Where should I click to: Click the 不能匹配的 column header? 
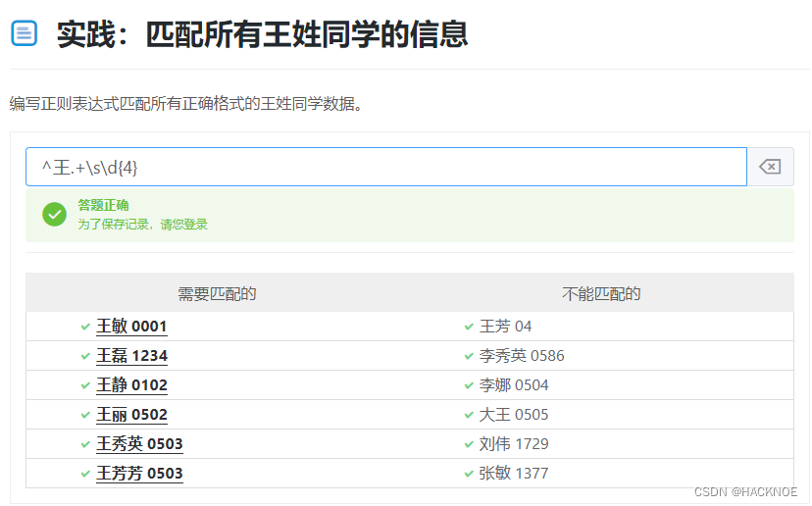[601, 293]
